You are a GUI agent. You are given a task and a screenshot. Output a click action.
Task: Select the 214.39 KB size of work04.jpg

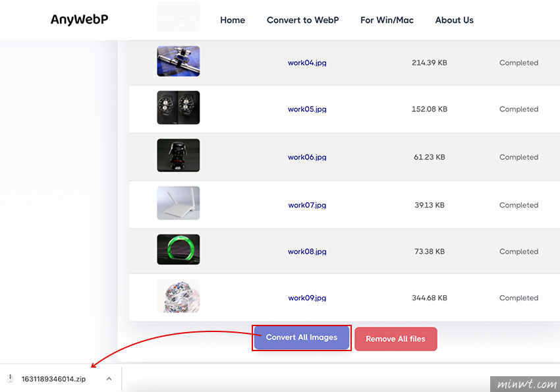coord(430,63)
